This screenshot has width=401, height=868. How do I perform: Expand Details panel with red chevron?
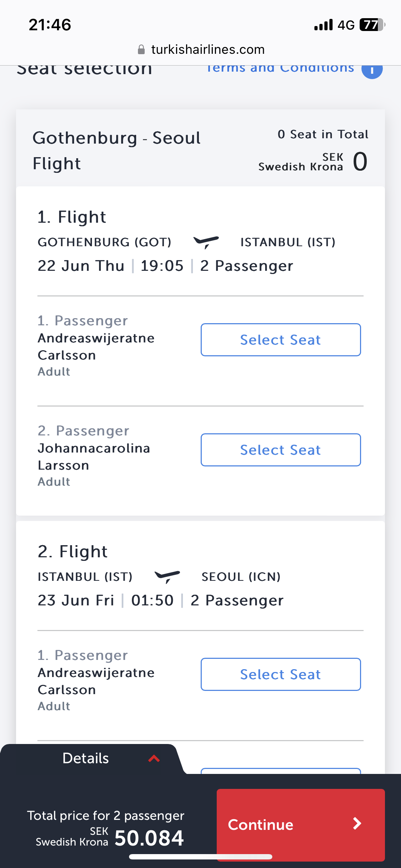154,758
